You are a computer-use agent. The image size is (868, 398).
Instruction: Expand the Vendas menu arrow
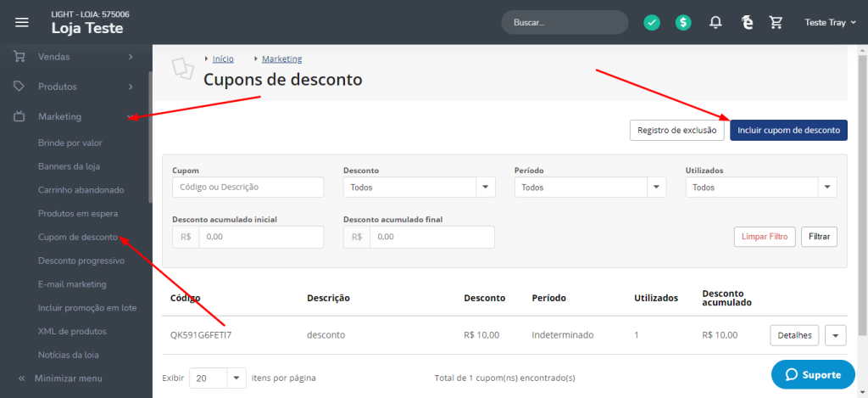pyautogui.click(x=131, y=57)
